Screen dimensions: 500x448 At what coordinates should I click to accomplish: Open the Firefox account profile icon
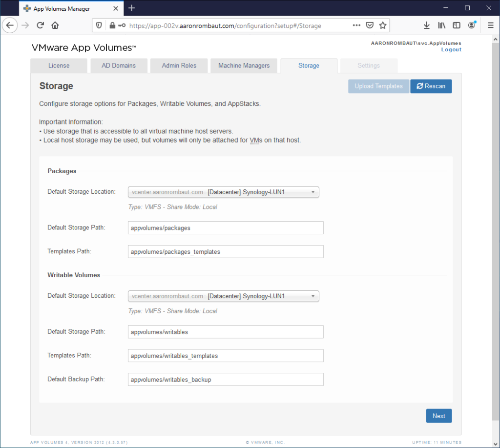(472, 25)
